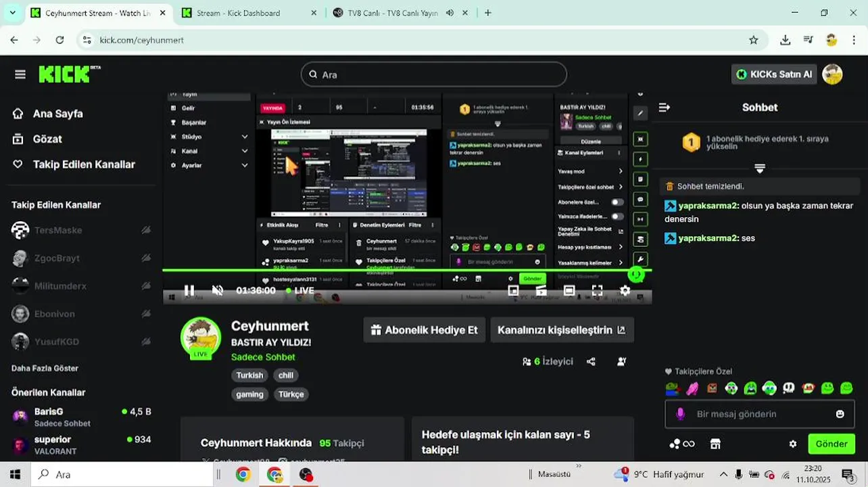
Task: Open the Chrome downloads icon
Action: (785, 40)
